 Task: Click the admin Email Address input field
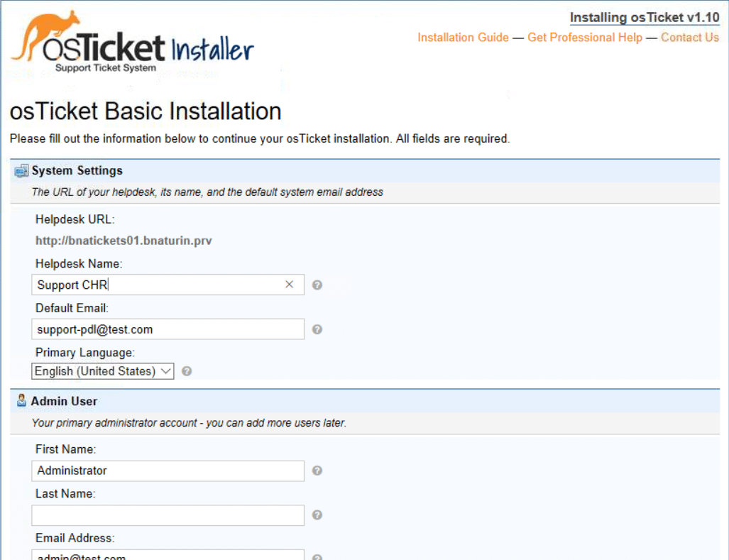[168, 555]
